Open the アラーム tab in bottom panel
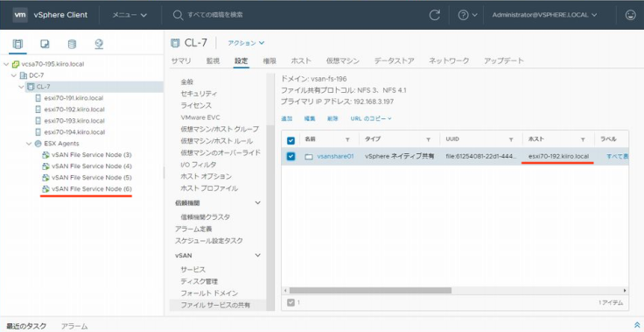The width and height of the screenshot is (644, 332). click(x=74, y=326)
